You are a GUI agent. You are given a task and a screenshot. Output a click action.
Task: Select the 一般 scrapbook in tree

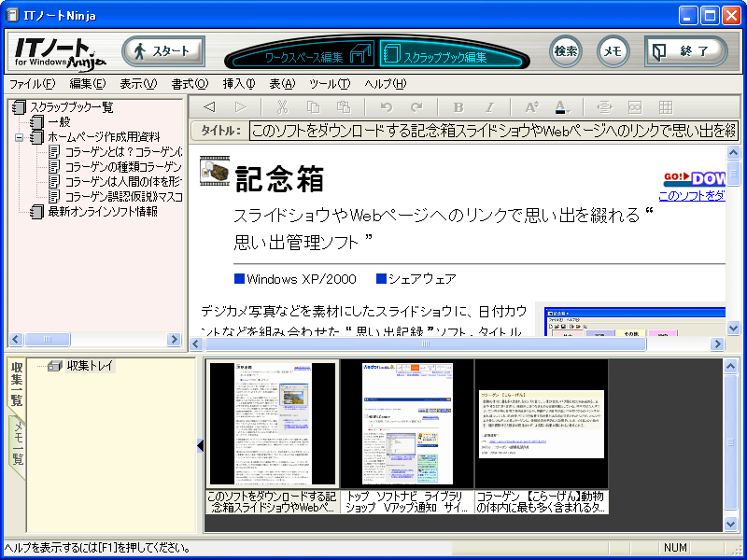[59, 122]
